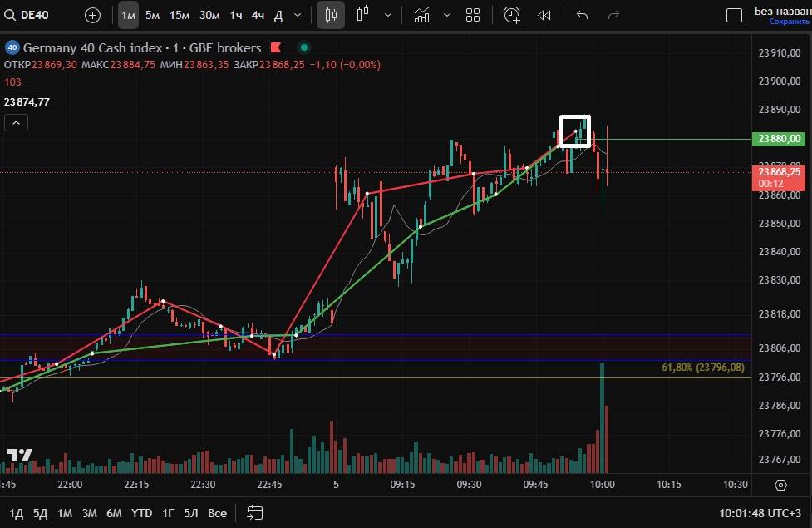The height and width of the screenshot is (528, 812).
Task: Select the 6М date range tab
Action: coord(115,513)
